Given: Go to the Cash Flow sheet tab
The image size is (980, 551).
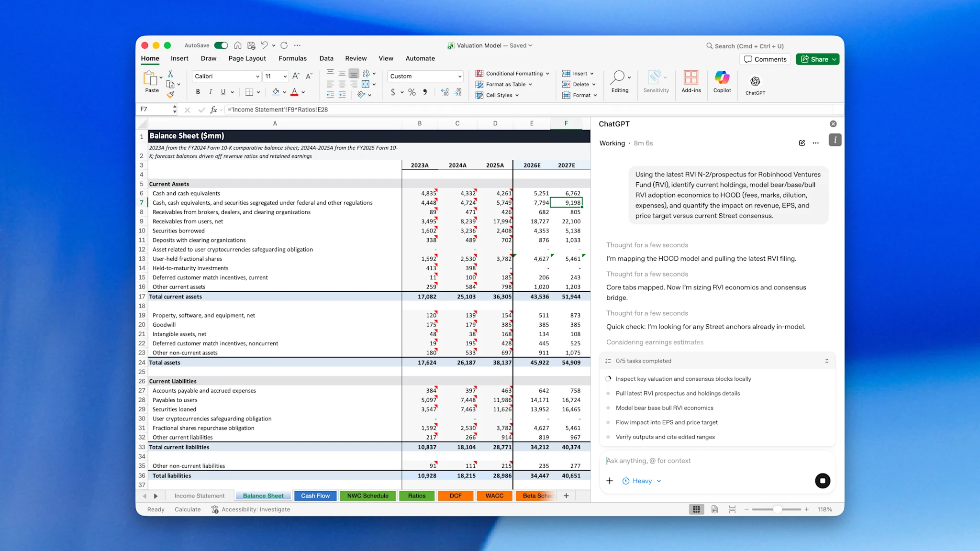Looking at the screenshot, I should tap(315, 496).
